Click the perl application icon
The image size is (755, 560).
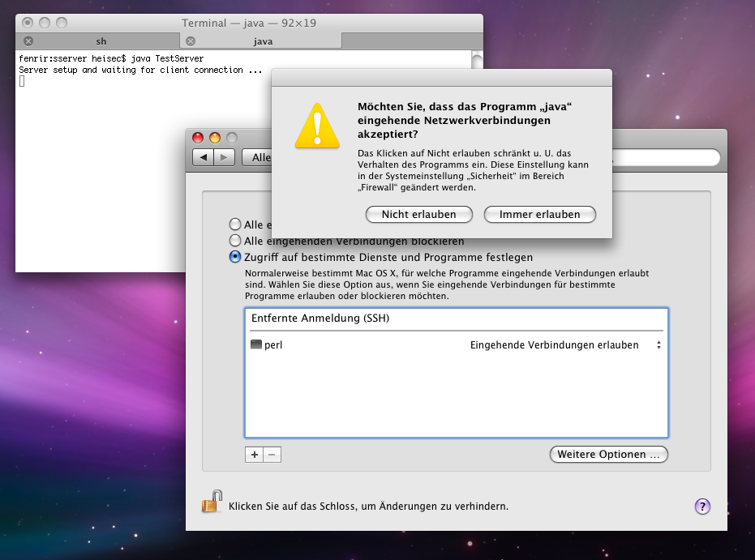pos(256,344)
